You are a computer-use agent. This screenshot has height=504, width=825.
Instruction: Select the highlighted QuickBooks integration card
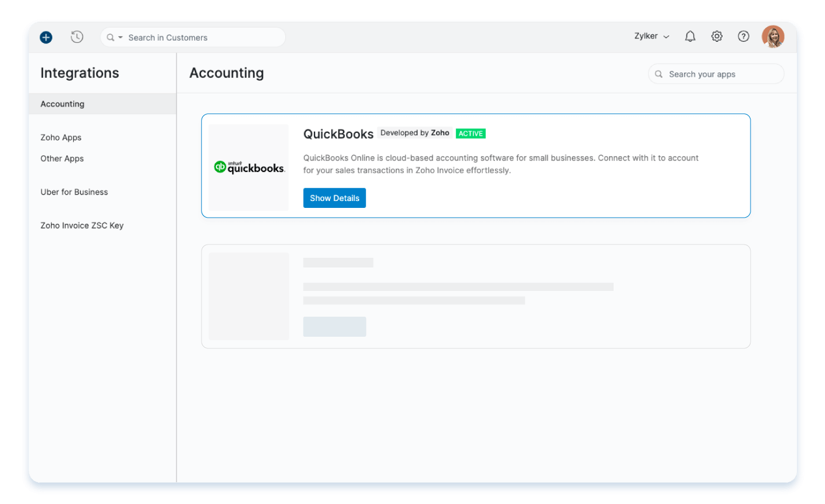point(476,166)
